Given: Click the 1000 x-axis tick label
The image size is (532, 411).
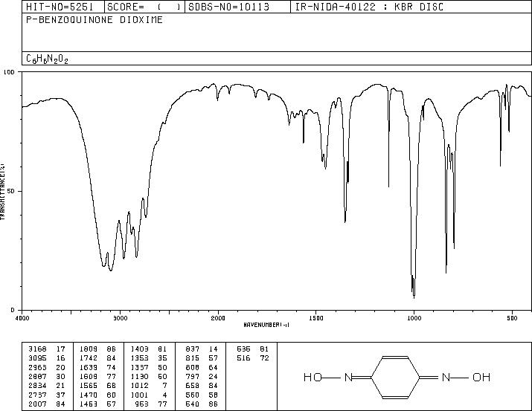Looking at the screenshot, I should [414, 318].
